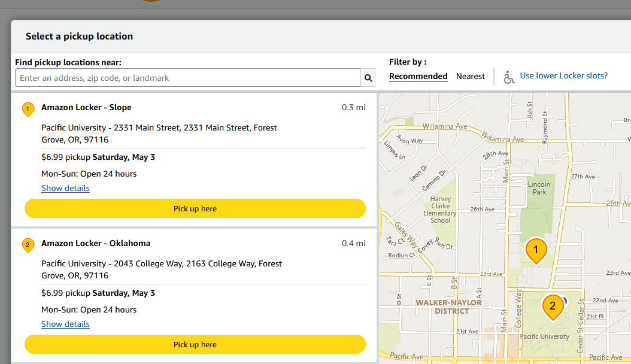Click Pacific University label on map

pos(545,336)
